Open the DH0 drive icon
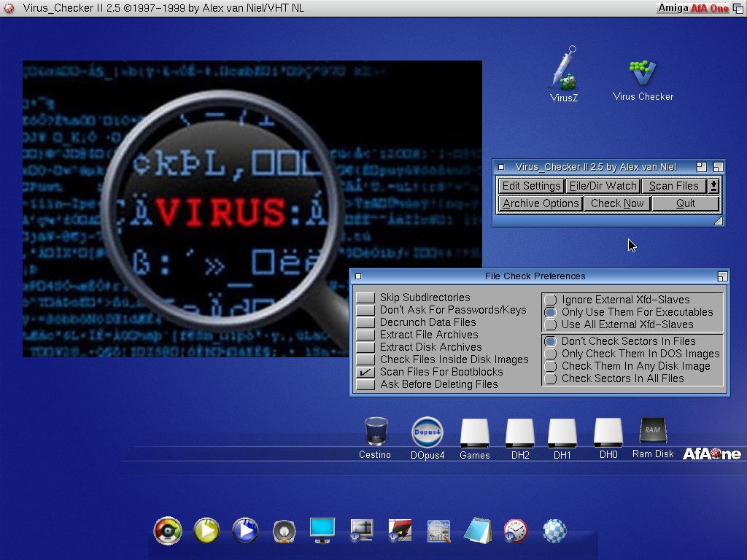The image size is (747, 560). pyautogui.click(x=608, y=432)
